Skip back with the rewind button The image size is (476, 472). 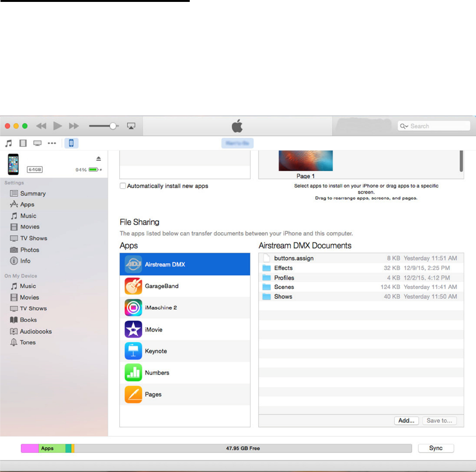pyautogui.click(x=41, y=126)
